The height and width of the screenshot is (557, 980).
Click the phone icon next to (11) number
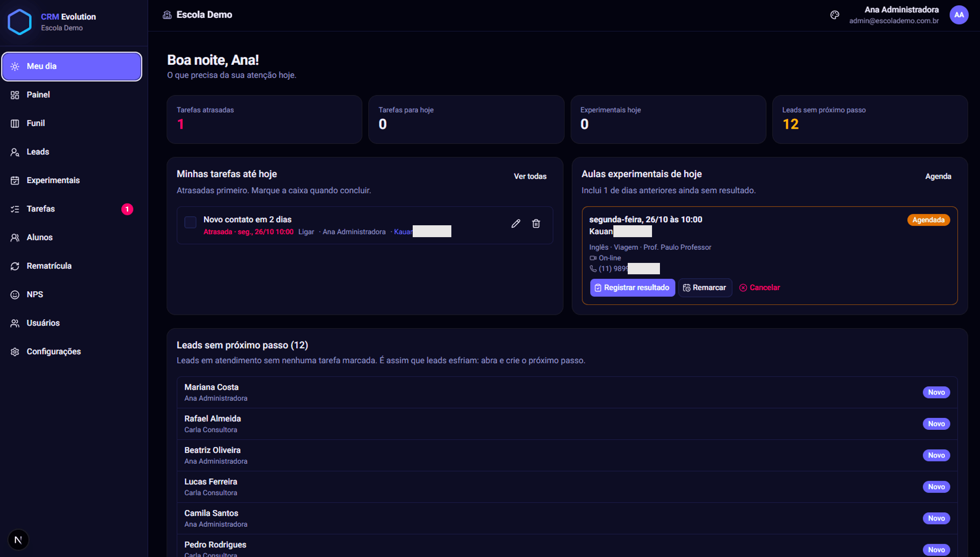tap(593, 269)
